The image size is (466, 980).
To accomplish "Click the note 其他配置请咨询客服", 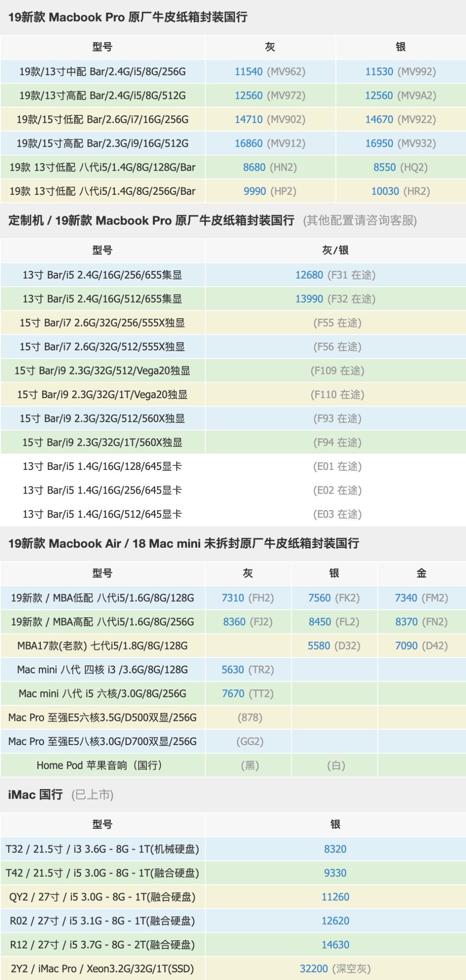I will tap(360, 221).
